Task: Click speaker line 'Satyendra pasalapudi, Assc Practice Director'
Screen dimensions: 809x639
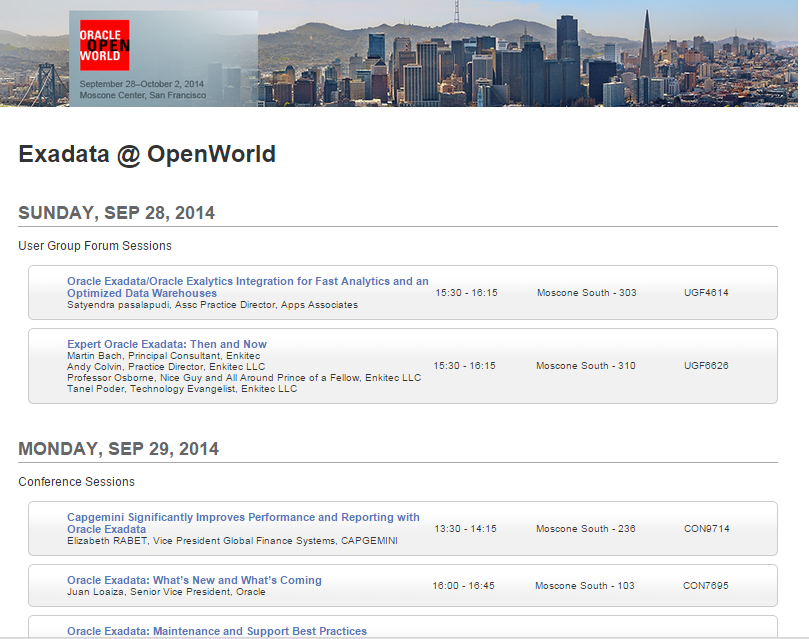Action: [x=213, y=305]
